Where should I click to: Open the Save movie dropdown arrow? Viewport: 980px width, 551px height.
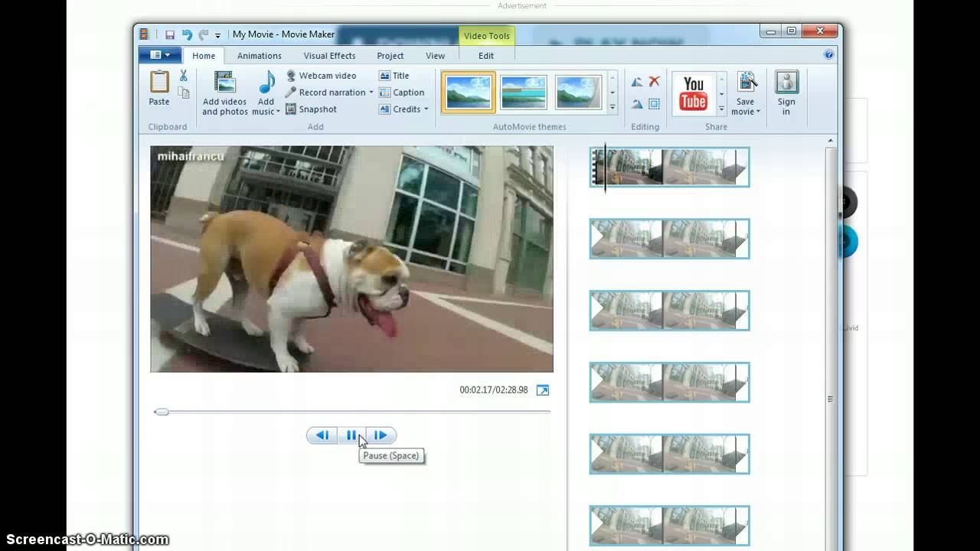point(758,112)
